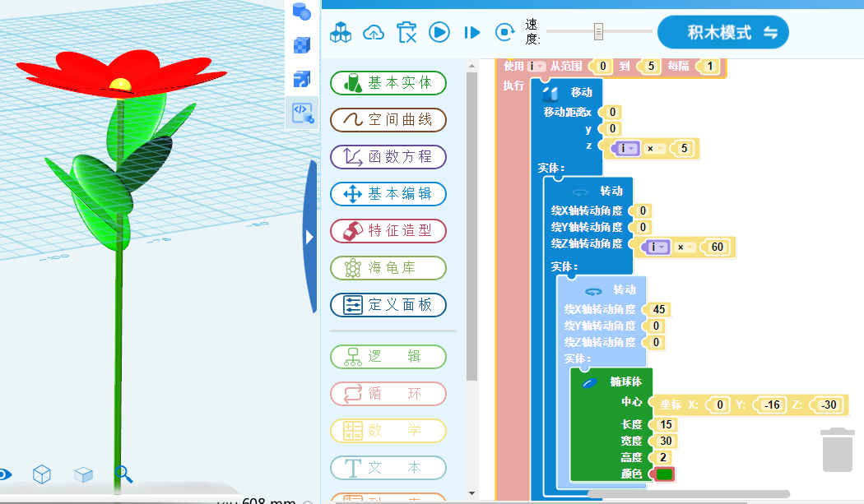Edit loop range start value 0
The height and width of the screenshot is (504, 864).
[603, 66]
